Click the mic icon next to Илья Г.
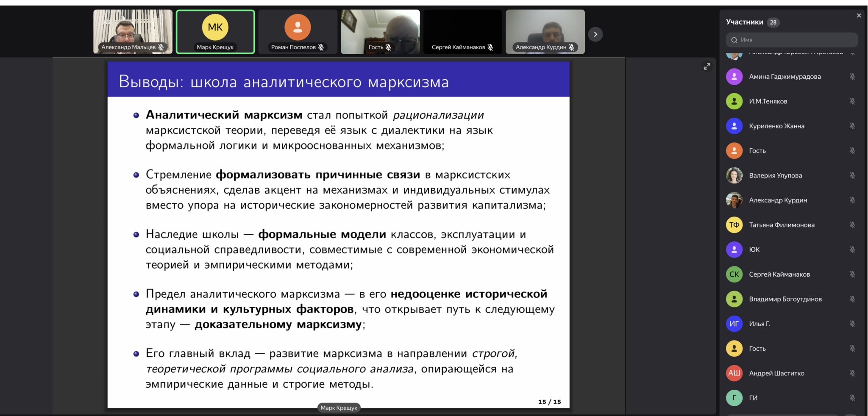868x416 pixels. [x=852, y=324]
